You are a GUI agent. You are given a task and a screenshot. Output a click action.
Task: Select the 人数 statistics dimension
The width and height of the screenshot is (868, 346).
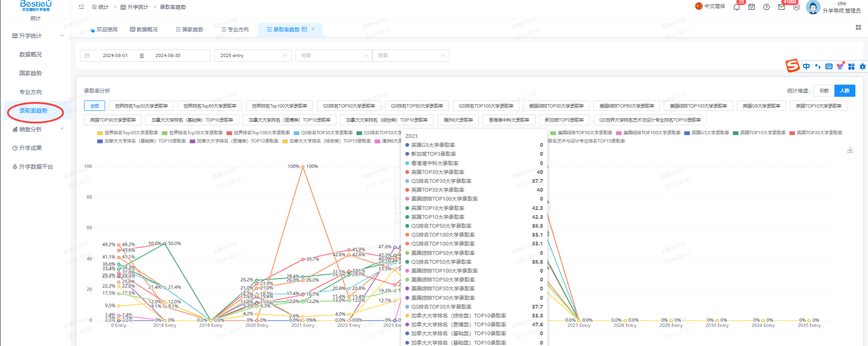coord(845,91)
